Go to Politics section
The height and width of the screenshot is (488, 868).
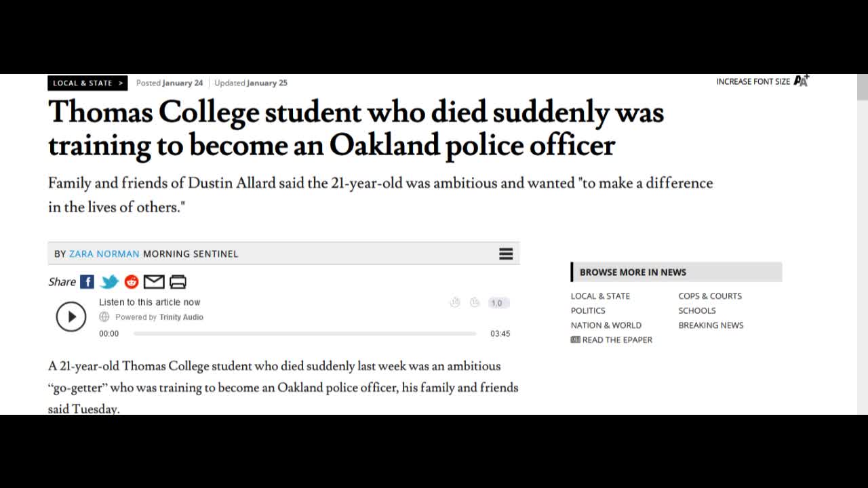[x=588, y=310]
